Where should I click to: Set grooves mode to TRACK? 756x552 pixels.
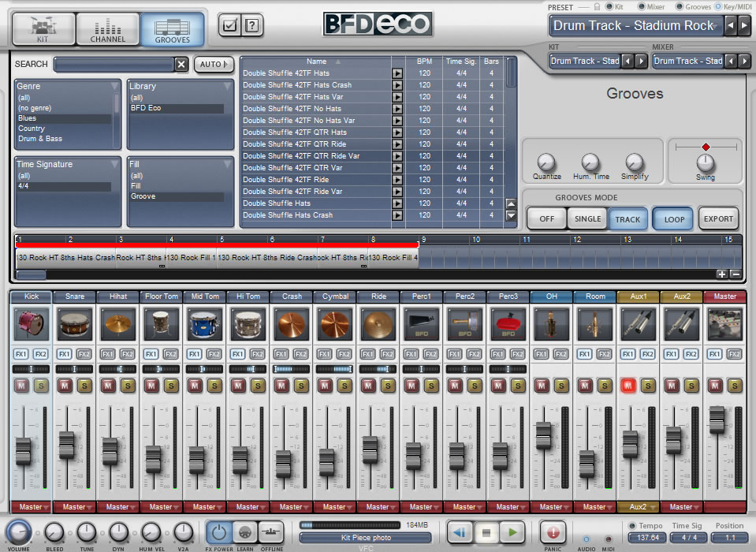628,219
